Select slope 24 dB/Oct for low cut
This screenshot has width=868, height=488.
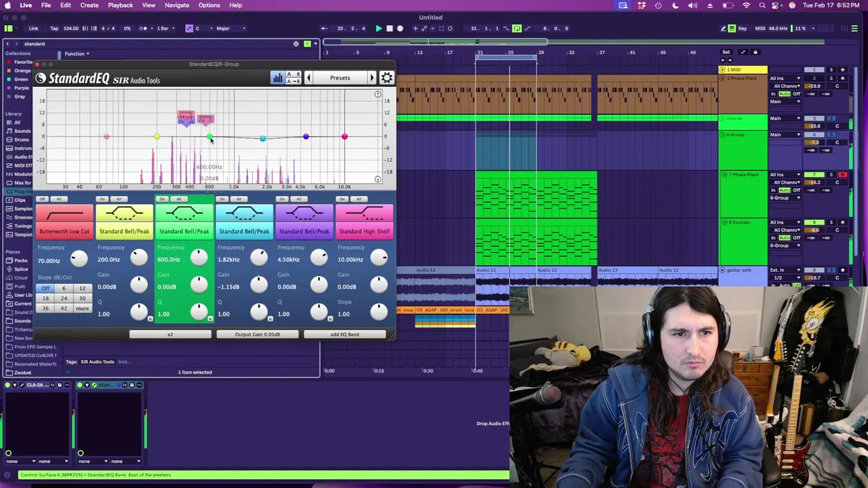coord(64,298)
